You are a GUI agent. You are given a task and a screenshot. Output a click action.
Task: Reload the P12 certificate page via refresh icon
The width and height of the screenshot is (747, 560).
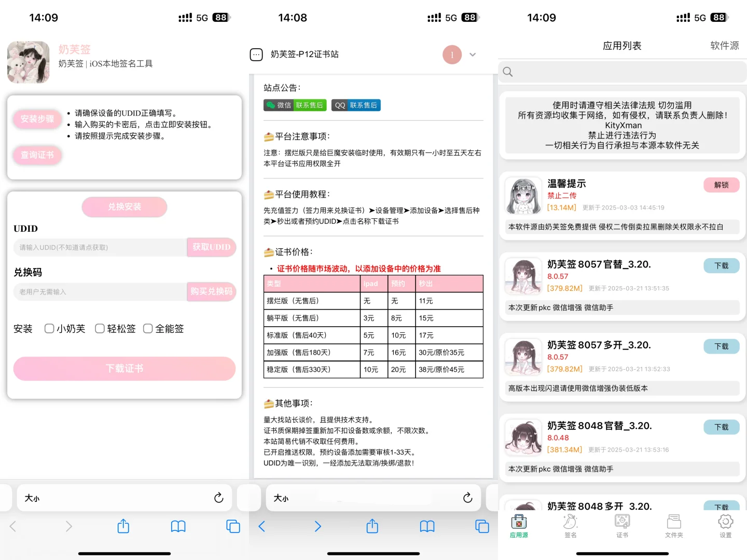(x=468, y=497)
